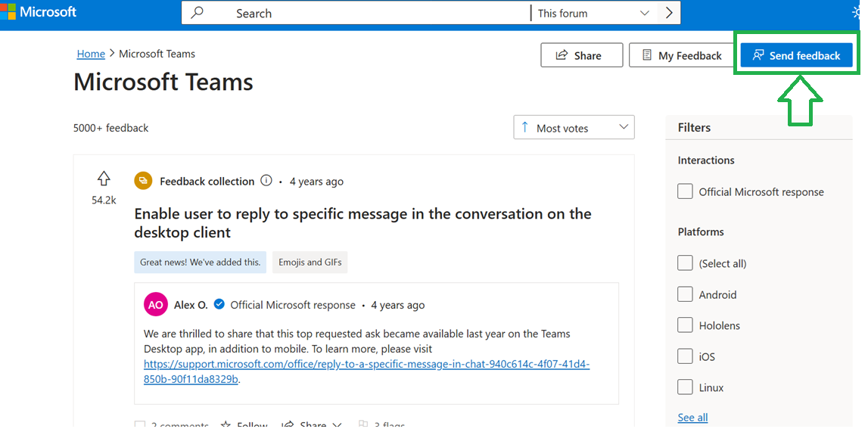
Task: Open the feedback title about replying to specific message
Action: [362, 223]
